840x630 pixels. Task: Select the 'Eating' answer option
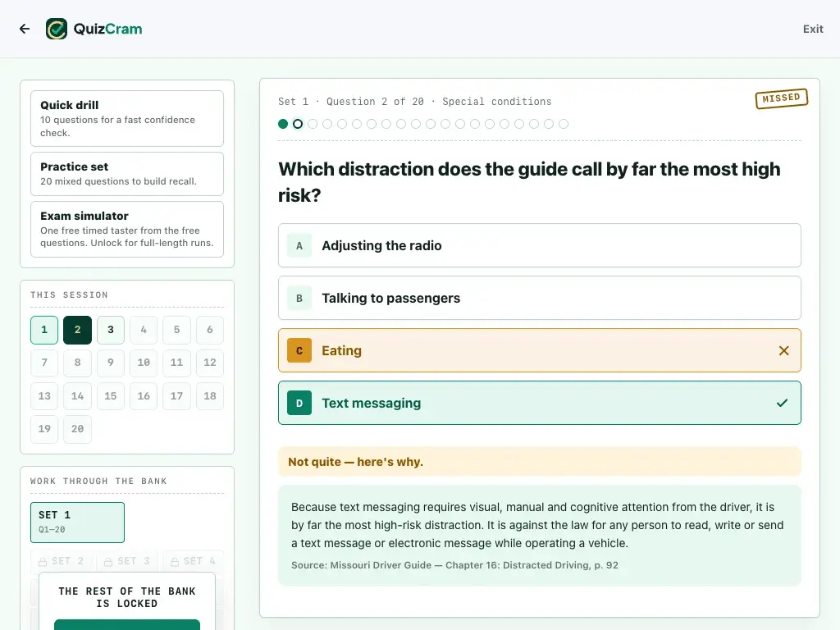pos(540,350)
